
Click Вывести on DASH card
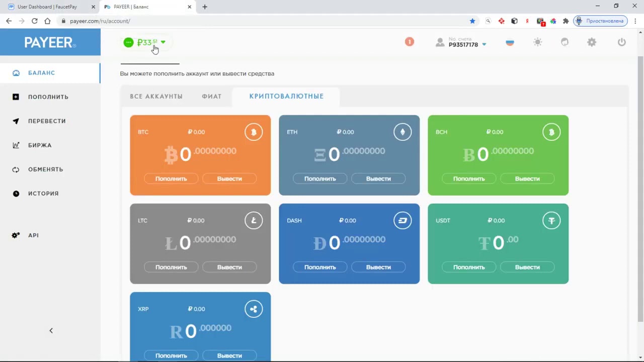[x=378, y=267]
